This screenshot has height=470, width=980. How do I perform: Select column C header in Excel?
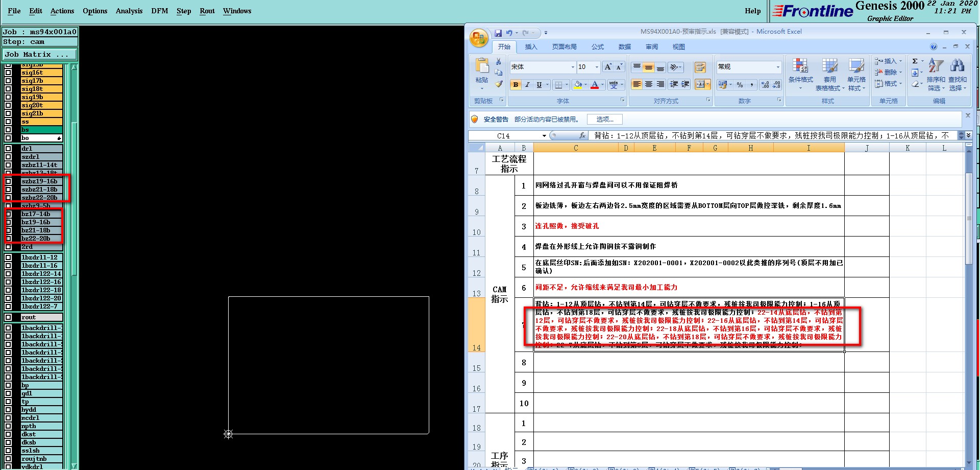click(576, 148)
